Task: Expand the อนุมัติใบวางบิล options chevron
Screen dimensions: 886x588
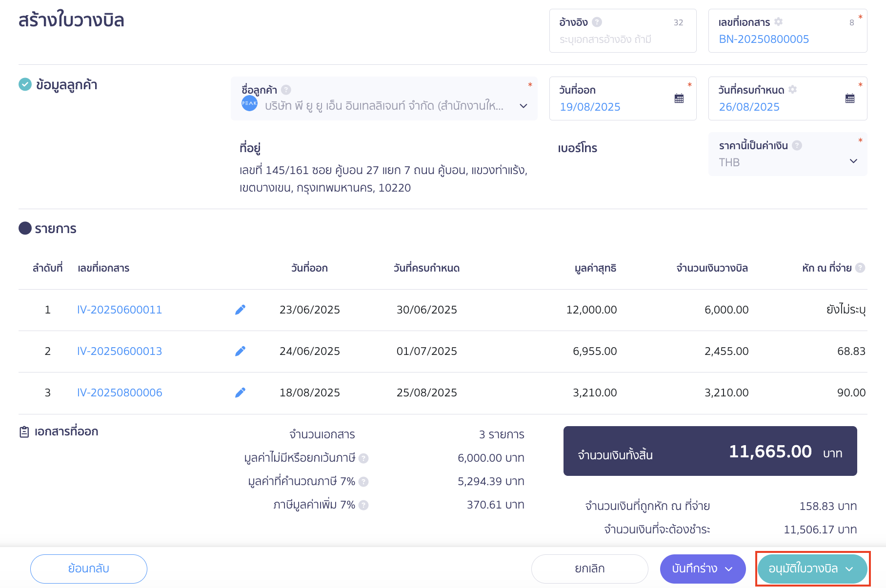Action: (849, 568)
